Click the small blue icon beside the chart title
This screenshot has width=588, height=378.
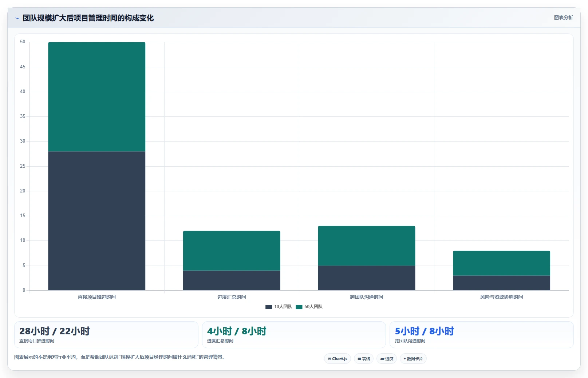tap(17, 18)
